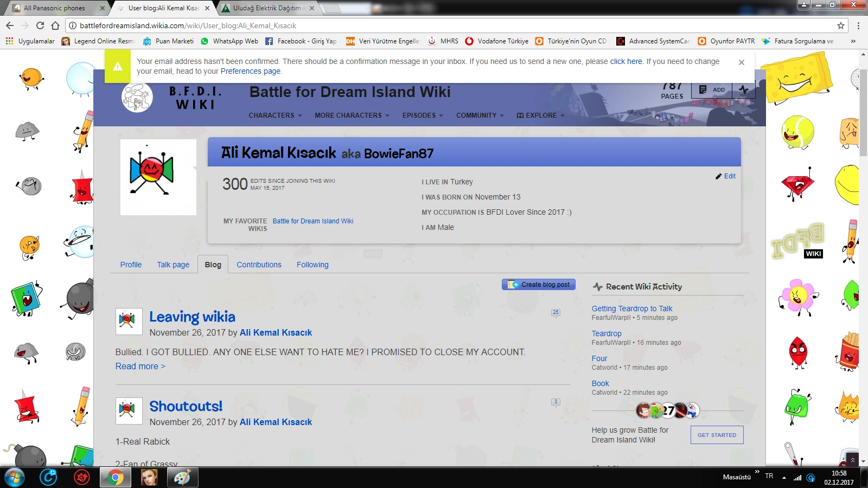Go back to the previous page
Screen dimensions: 868x488
[10, 25]
